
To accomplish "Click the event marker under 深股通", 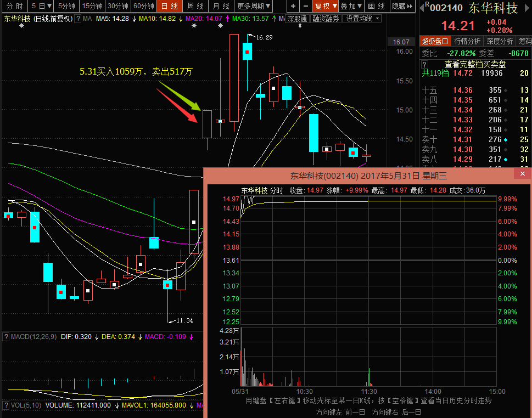I will click(x=300, y=26).
